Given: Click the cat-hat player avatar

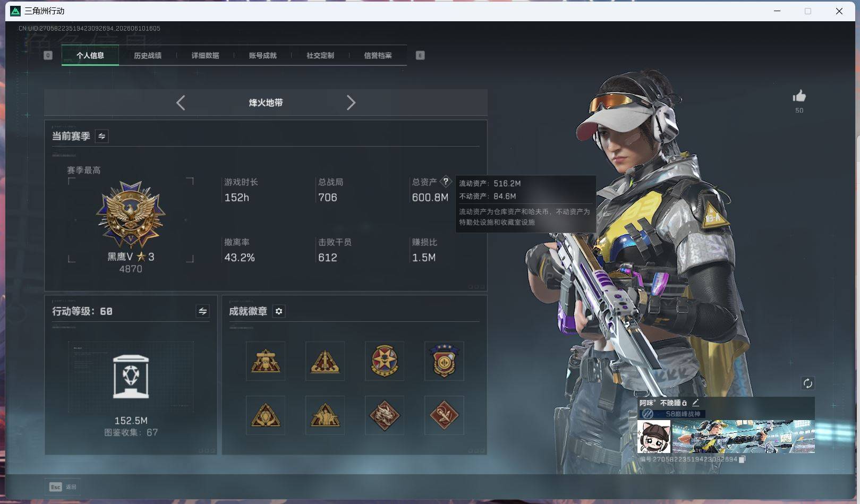Looking at the screenshot, I should click(654, 437).
